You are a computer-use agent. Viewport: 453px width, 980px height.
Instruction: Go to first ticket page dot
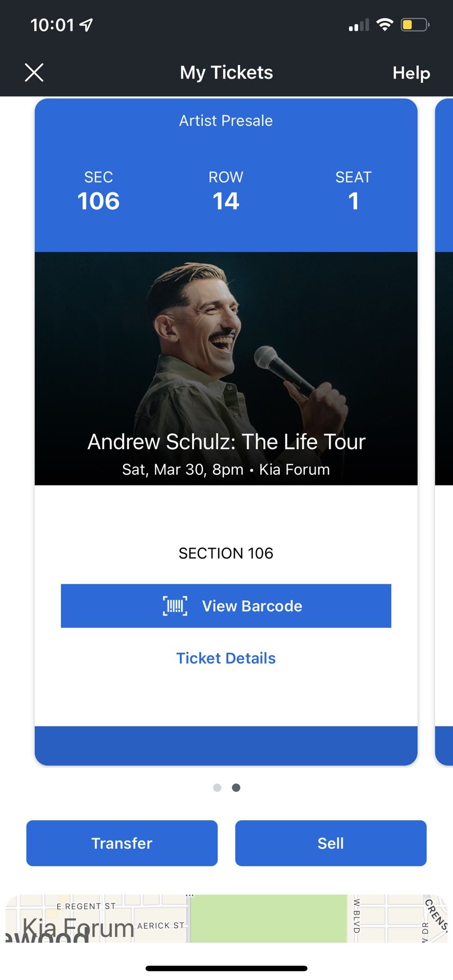pyautogui.click(x=217, y=788)
